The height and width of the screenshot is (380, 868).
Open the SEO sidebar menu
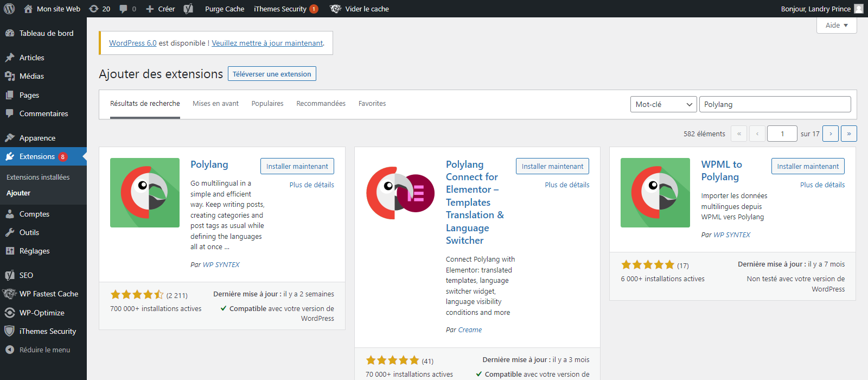pos(43,275)
